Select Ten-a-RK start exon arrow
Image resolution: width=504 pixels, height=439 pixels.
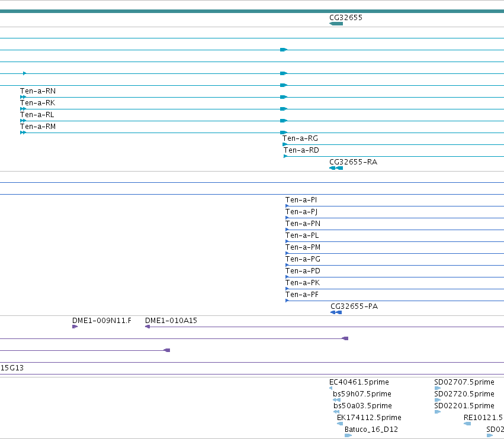[x=23, y=109]
